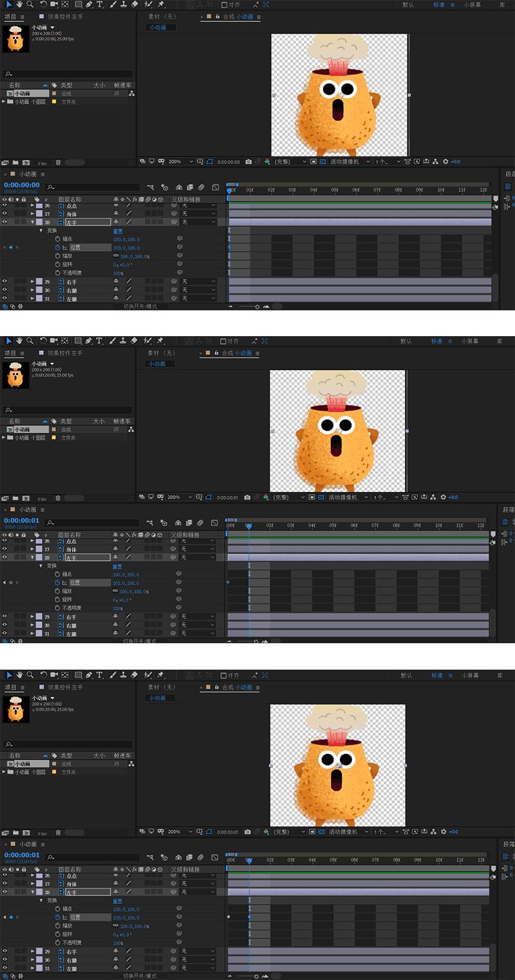515x980 pixels.
Task: Select the Pen tool in the top screenshot
Action: [88, 5]
